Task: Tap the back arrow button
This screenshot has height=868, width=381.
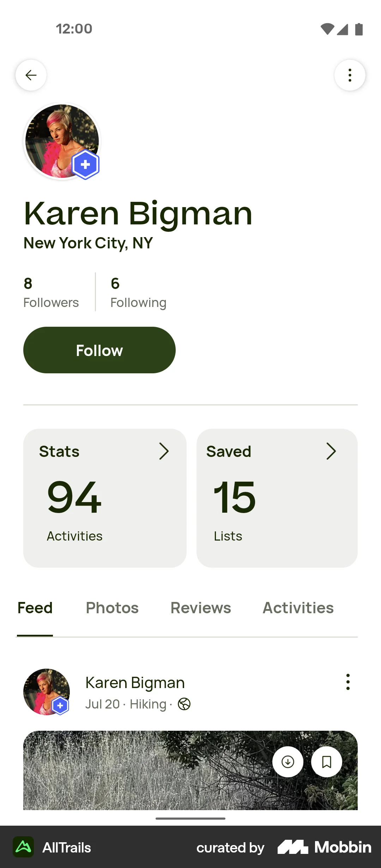Action: (x=31, y=75)
